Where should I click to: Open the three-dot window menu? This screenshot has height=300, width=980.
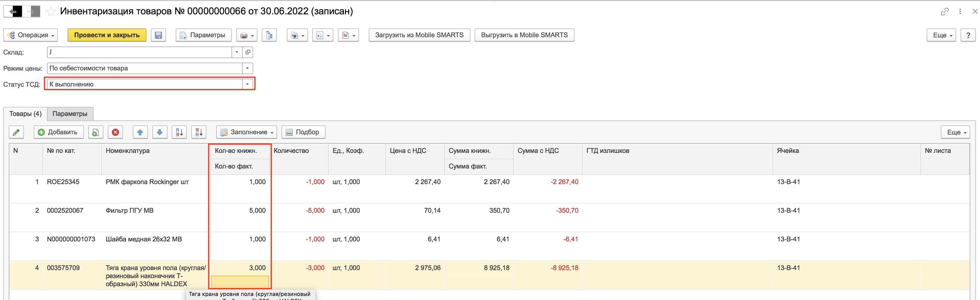[x=960, y=11]
